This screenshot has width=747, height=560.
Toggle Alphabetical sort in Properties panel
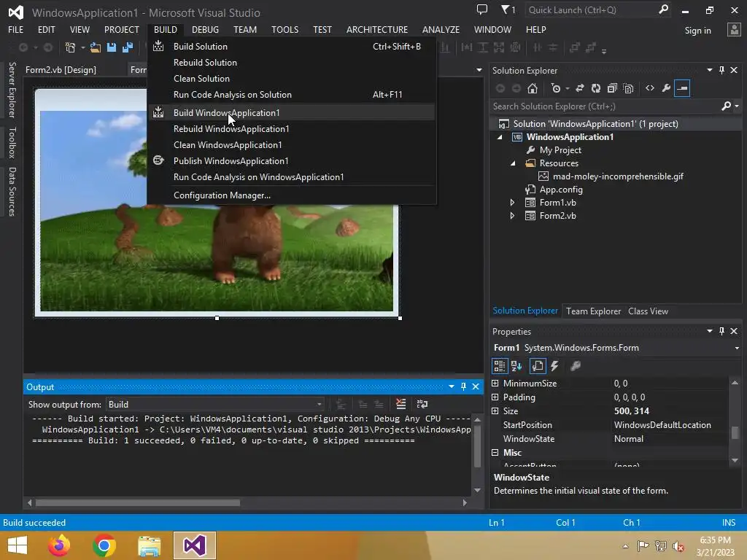click(x=516, y=366)
